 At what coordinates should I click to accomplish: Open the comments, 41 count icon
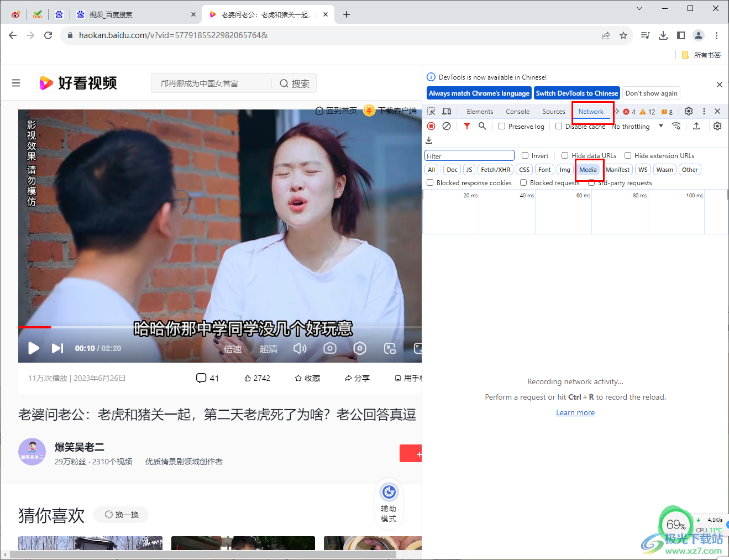point(208,378)
